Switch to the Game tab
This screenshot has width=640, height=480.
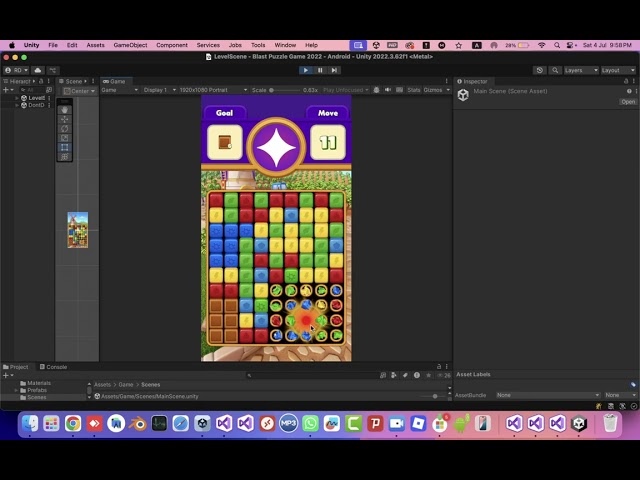tap(115, 81)
